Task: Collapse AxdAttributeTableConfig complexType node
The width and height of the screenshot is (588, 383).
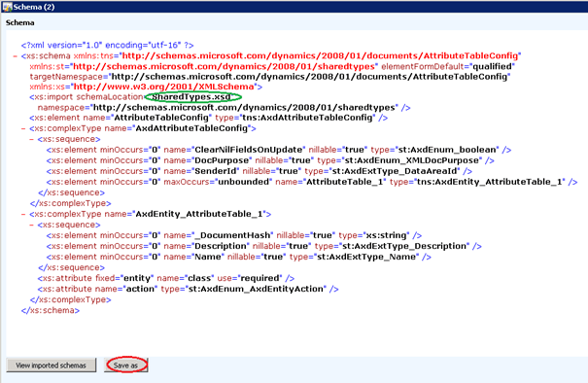Action: click(x=23, y=128)
